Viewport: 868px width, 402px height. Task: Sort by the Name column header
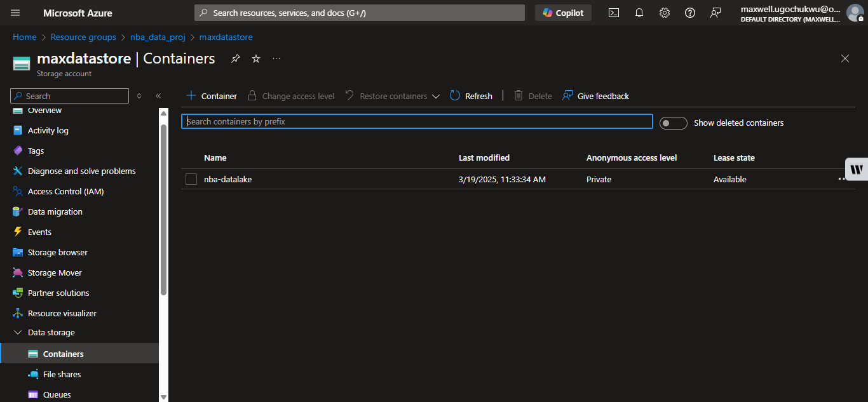click(215, 157)
